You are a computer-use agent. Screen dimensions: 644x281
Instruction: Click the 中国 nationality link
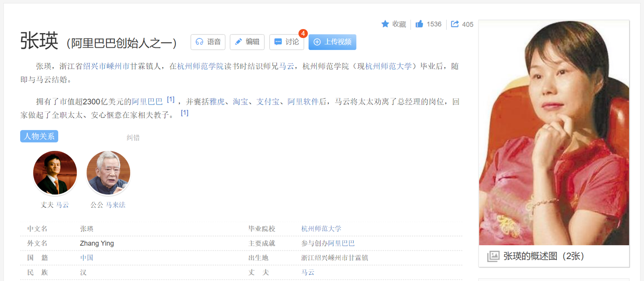point(87,258)
